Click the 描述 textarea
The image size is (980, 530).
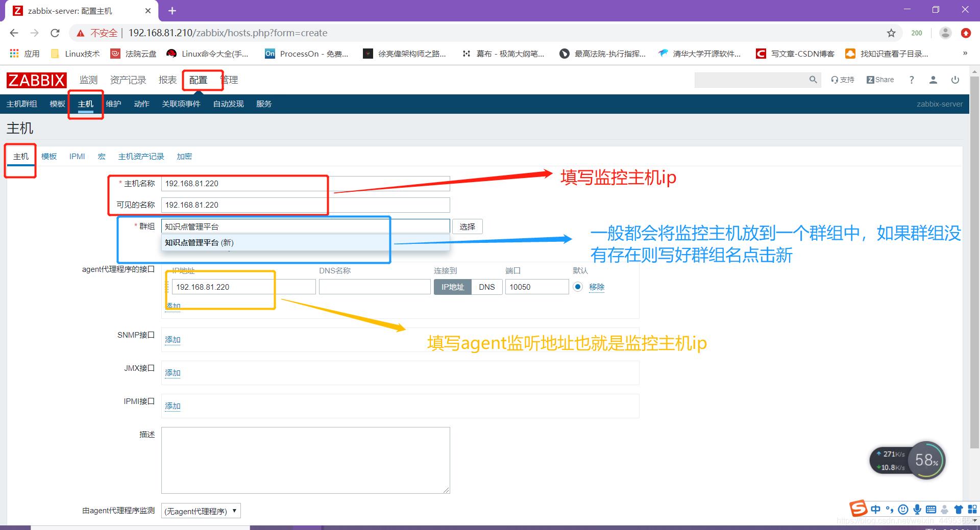[305, 460]
